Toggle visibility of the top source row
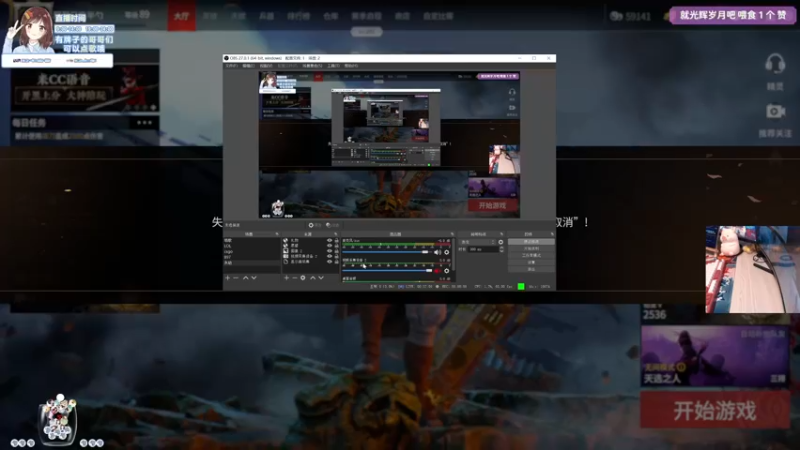 (x=330, y=240)
